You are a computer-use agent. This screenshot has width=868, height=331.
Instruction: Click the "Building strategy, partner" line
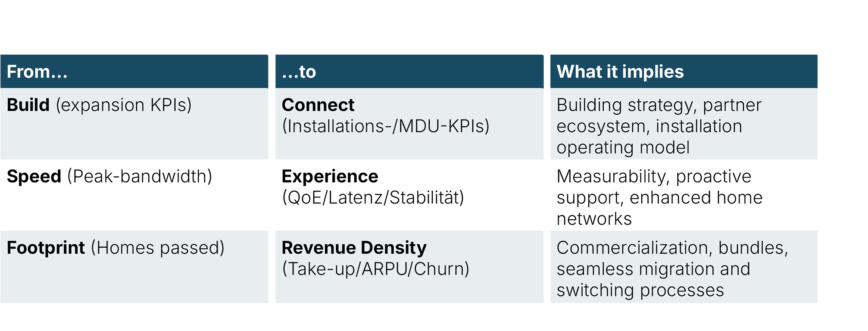click(x=659, y=105)
